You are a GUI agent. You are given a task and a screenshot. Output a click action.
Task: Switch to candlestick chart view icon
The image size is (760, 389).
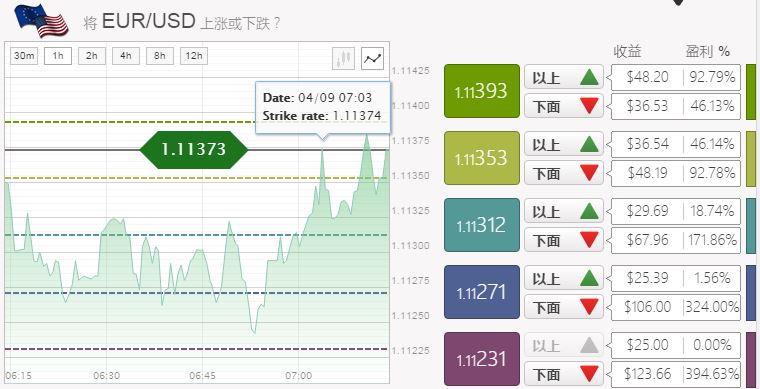[343, 59]
